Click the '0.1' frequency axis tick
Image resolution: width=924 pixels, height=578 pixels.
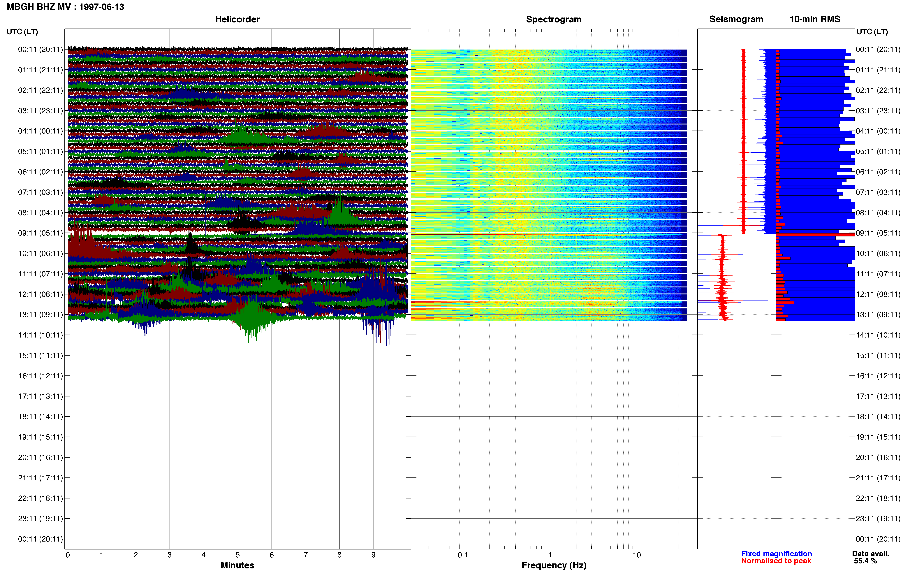463,555
